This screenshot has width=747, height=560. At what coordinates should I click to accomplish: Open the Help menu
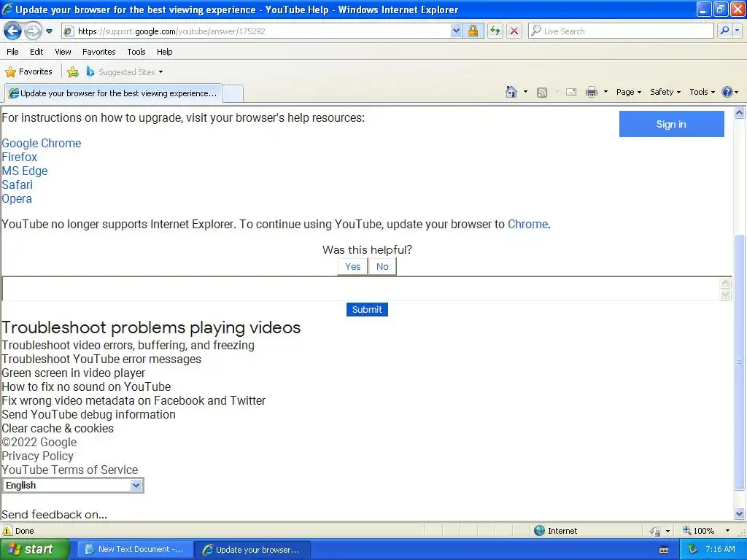tap(164, 52)
